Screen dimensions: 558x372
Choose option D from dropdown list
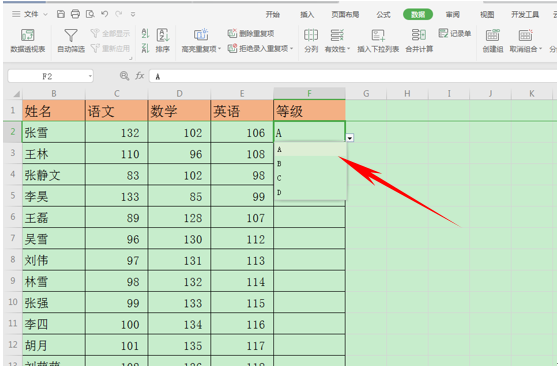(310, 192)
